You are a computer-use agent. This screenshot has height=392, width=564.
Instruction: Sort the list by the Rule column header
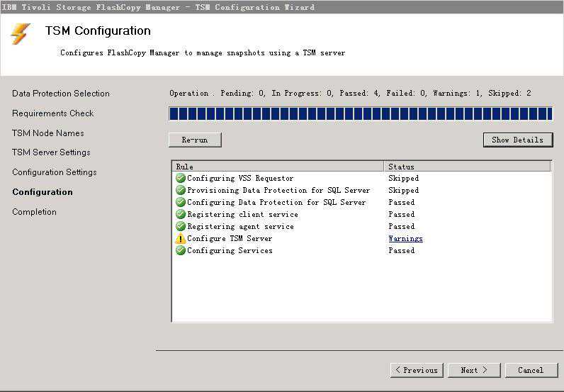[x=278, y=167]
